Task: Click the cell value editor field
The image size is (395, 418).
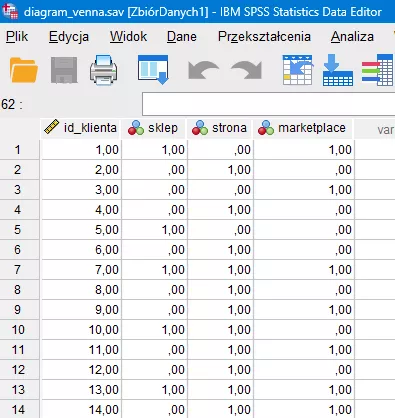Action: point(268,104)
